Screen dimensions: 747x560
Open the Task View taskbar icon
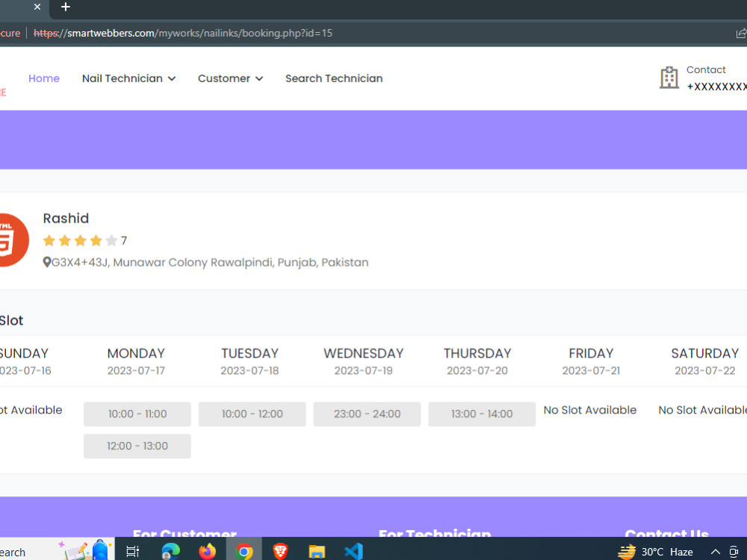pos(132,552)
